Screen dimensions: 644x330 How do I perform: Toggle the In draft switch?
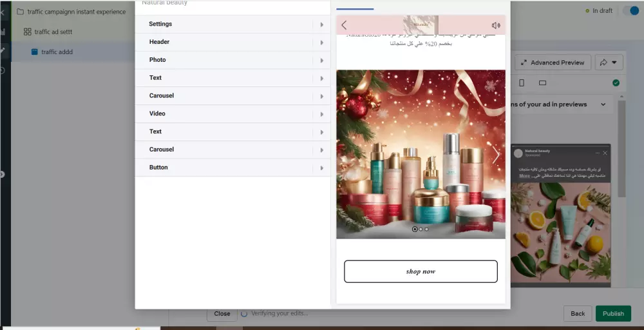click(632, 11)
